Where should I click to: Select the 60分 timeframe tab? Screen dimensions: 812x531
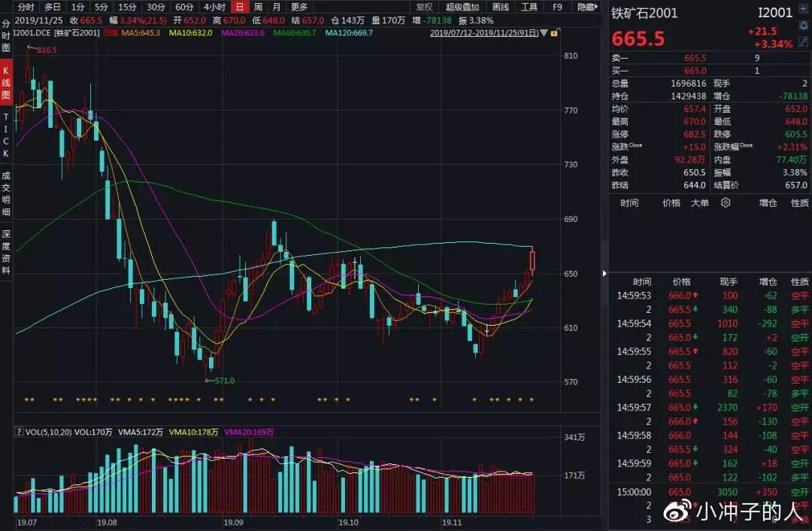coord(184,7)
